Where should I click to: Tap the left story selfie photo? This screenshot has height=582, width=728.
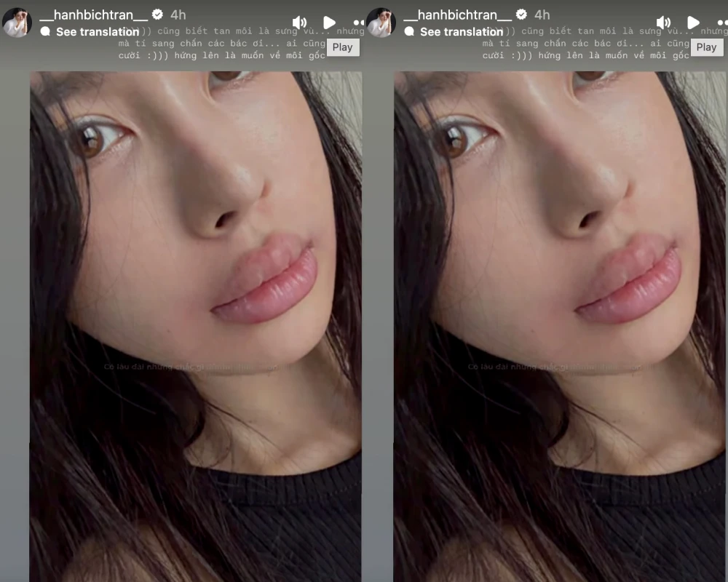click(195, 327)
